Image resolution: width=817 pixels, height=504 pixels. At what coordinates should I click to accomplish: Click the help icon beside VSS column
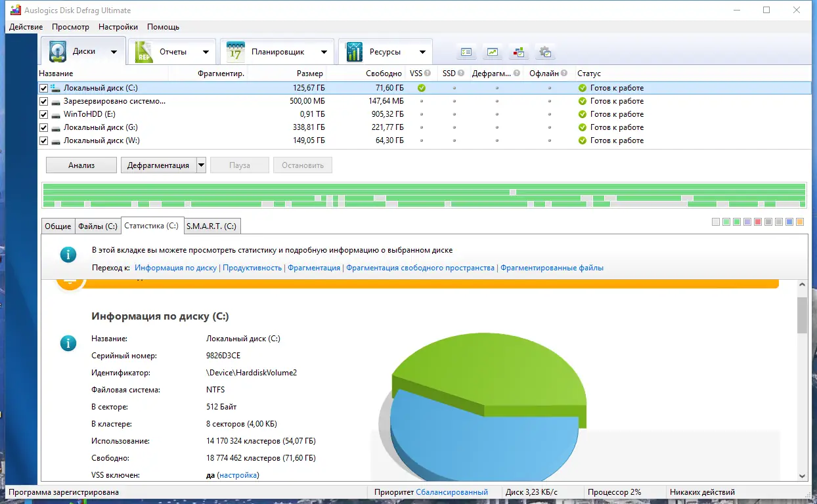tap(428, 73)
